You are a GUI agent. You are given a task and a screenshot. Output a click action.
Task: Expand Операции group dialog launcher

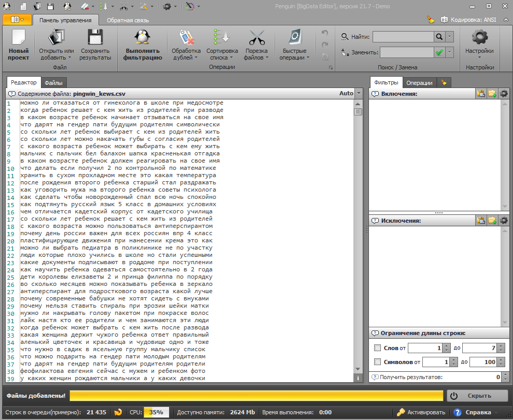click(331, 68)
